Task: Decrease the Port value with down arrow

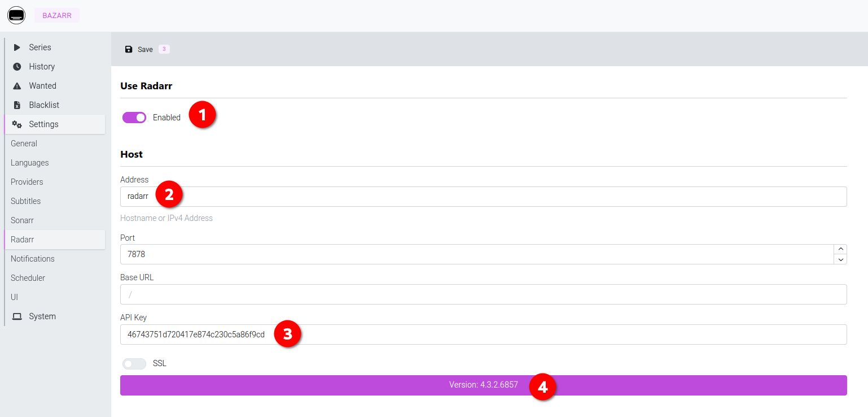Action: pos(840,259)
